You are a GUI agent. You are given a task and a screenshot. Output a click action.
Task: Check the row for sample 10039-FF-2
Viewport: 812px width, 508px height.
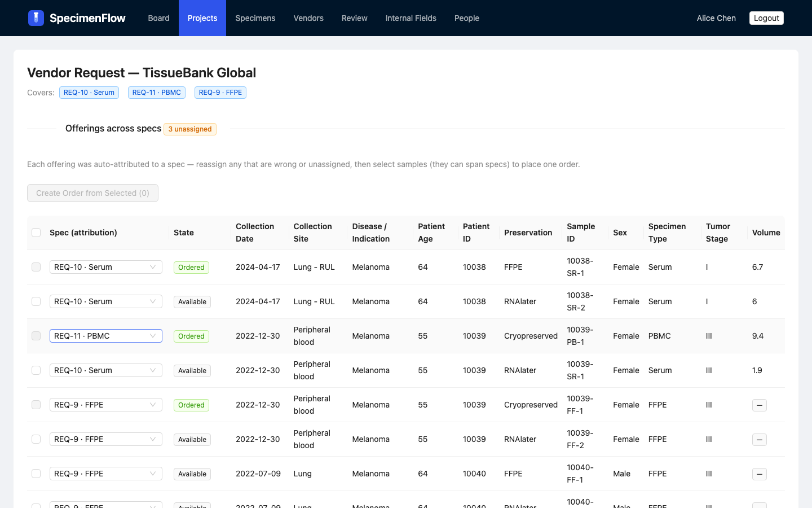click(36, 439)
